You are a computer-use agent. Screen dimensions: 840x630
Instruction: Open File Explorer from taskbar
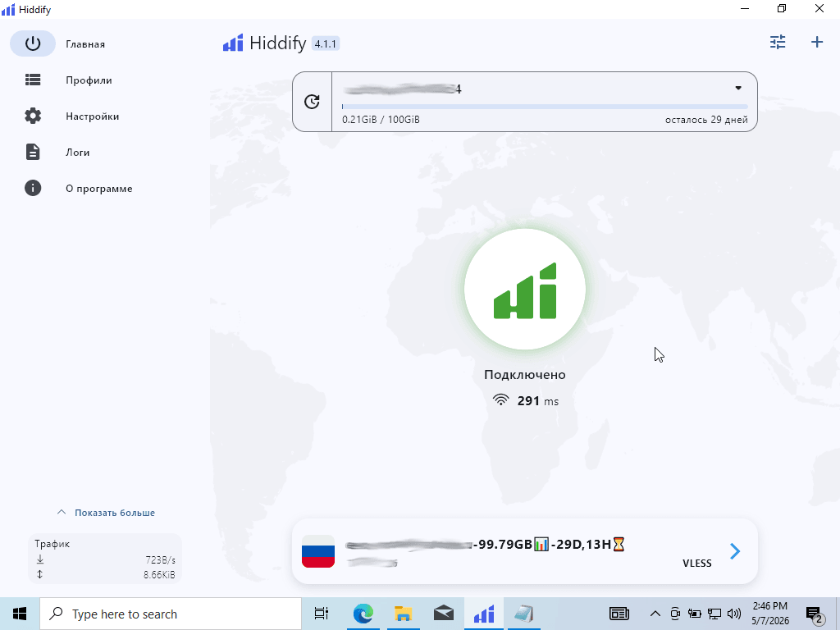pyautogui.click(x=403, y=614)
